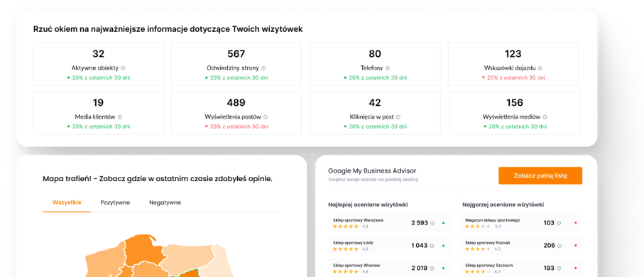Click info icon next to 2 593 count

click(432, 223)
